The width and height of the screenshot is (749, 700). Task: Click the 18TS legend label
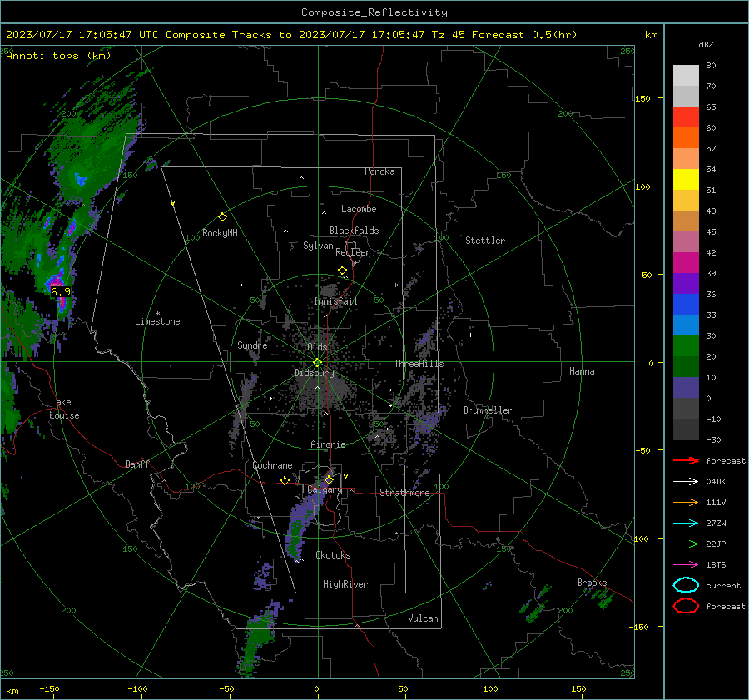(x=716, y=565)
